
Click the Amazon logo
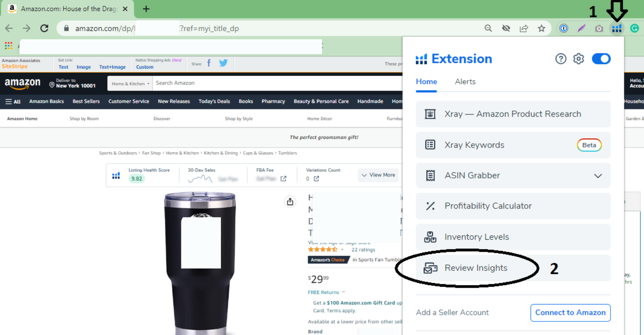(23, 83)
